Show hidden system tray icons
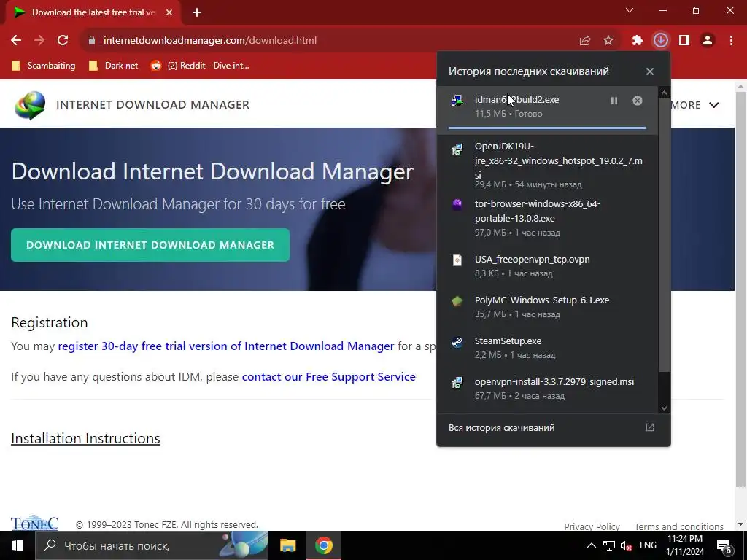This screenshot has width=747, height=560. click(x=591, y=545)
